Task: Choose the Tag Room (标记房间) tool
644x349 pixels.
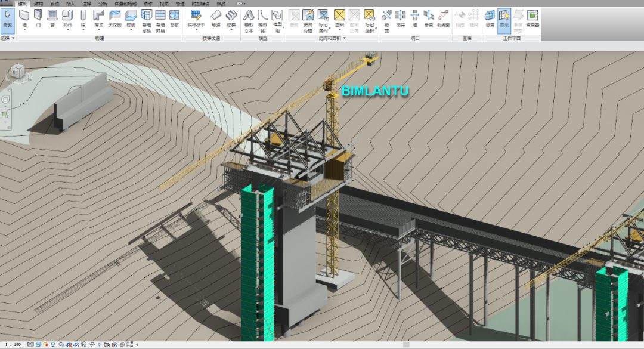Action: pyautogui.click(x=323, y=21)
